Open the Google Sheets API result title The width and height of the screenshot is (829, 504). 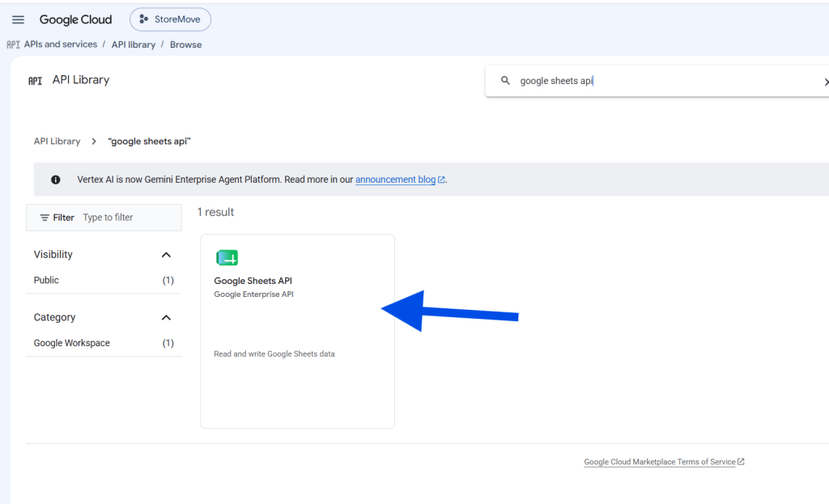coord(253,281)
